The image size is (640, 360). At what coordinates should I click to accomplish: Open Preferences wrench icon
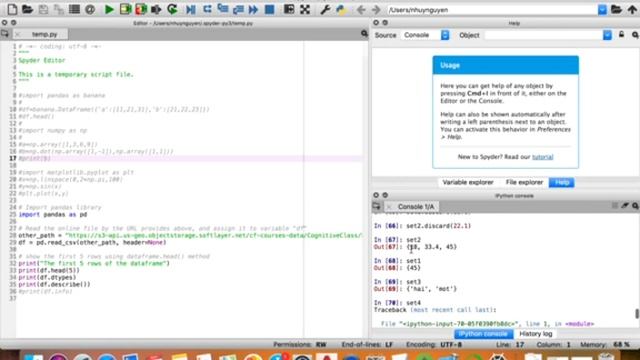(x=325, y=9)
